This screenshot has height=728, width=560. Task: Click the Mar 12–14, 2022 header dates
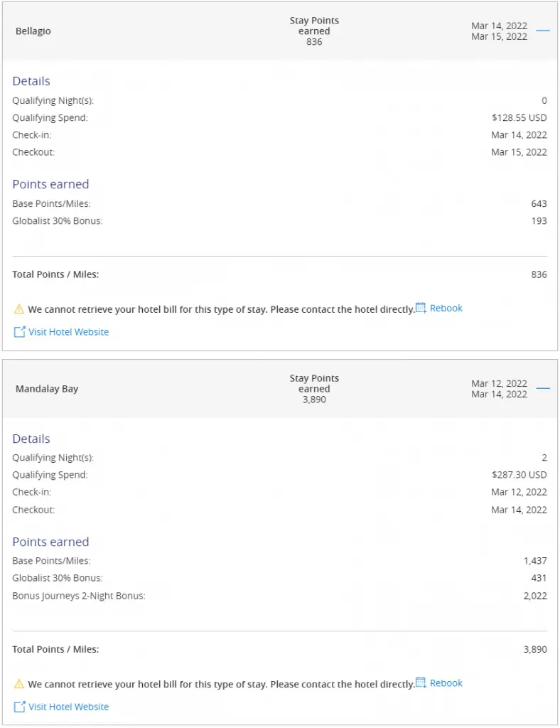(499, 389)
